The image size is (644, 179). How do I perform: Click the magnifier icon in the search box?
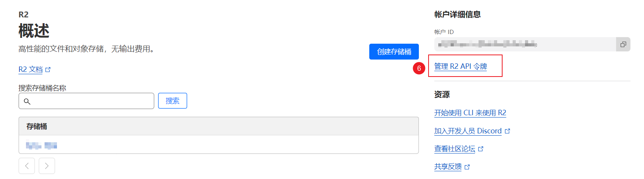point(27,101)
